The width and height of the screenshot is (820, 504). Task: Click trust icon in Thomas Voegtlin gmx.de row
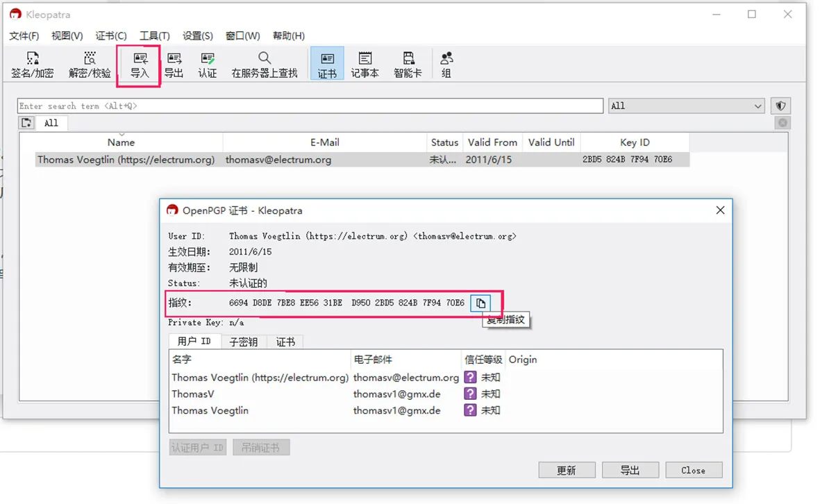click(x=470, y=410)
